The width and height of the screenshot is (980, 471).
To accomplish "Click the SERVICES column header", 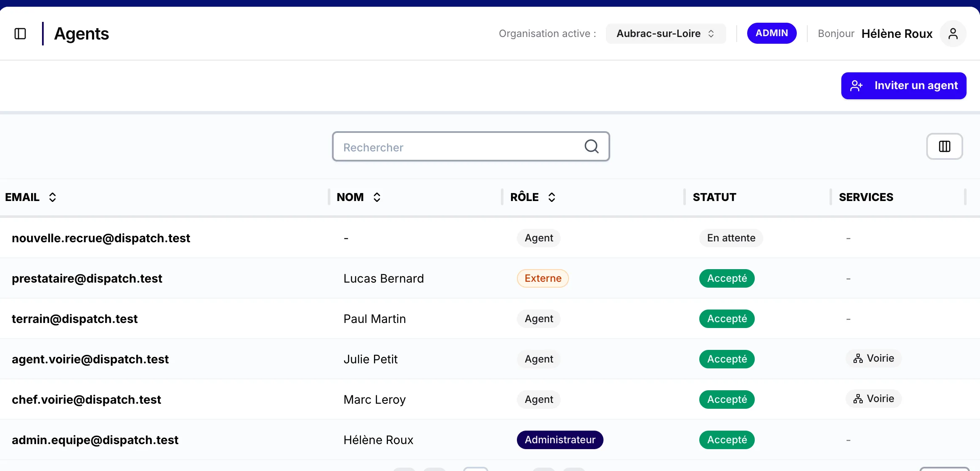I will tap(866, 197).
